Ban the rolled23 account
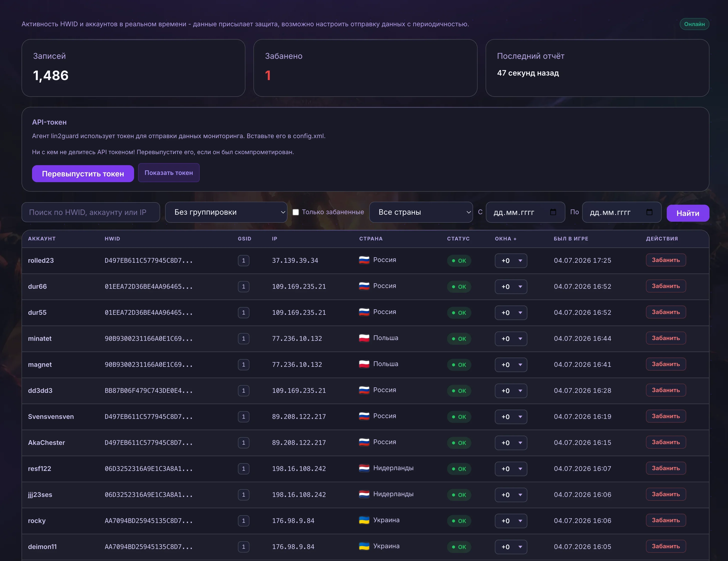 point(666,260)
